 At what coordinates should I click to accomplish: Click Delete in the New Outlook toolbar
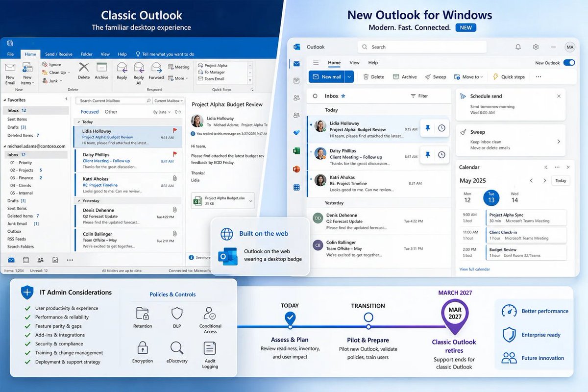point(373,77)
